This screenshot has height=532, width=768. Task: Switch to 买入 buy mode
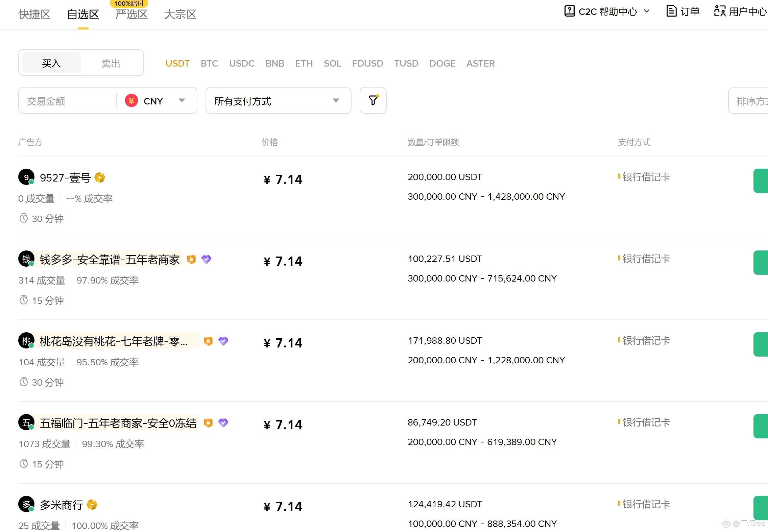click(x=51, y=63)
